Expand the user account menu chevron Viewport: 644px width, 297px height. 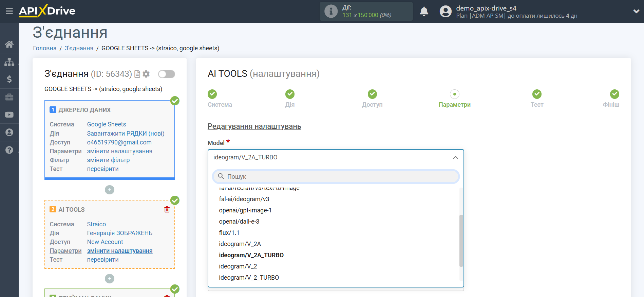pyautogui.click(x=636, y=11)
